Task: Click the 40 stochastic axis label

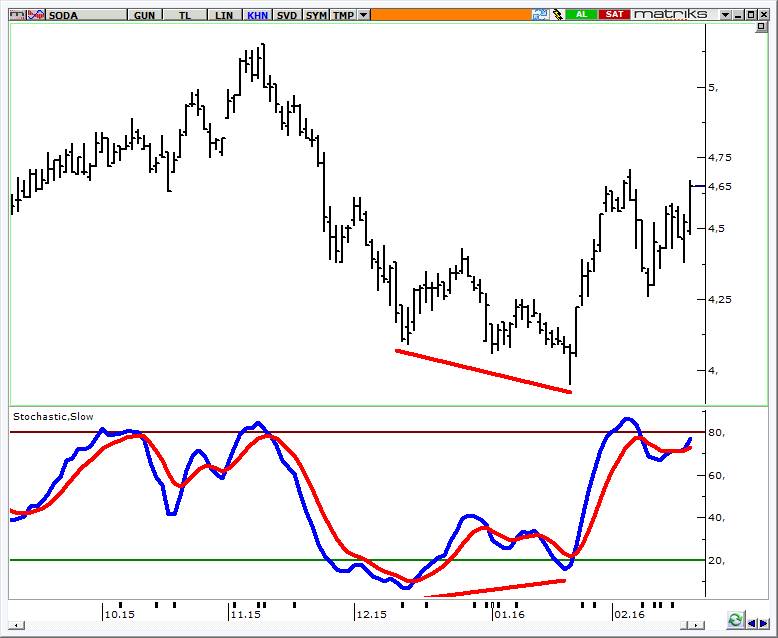Action: 716,517
